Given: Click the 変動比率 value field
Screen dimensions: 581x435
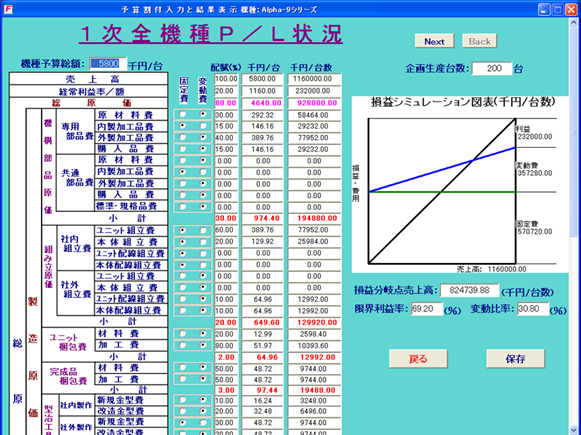Looking at the screenshot, I should click(x=532, y=309).
